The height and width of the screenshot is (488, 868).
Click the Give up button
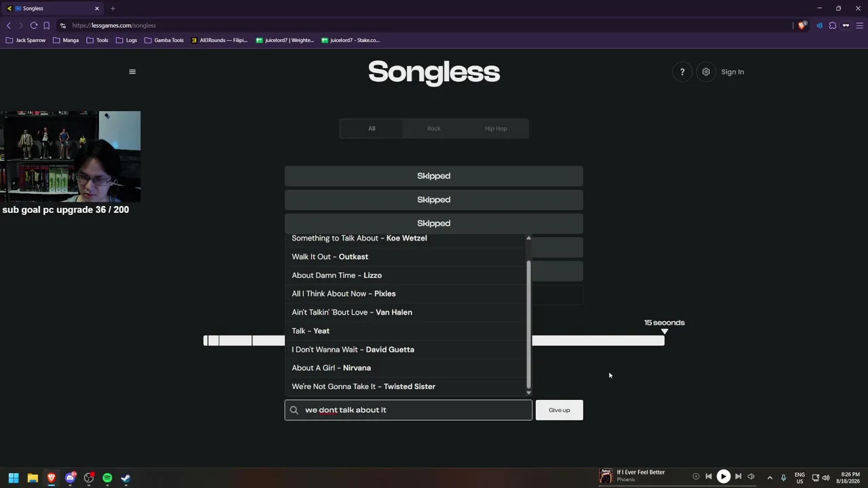pyautogui.click(x=559, y=410)
